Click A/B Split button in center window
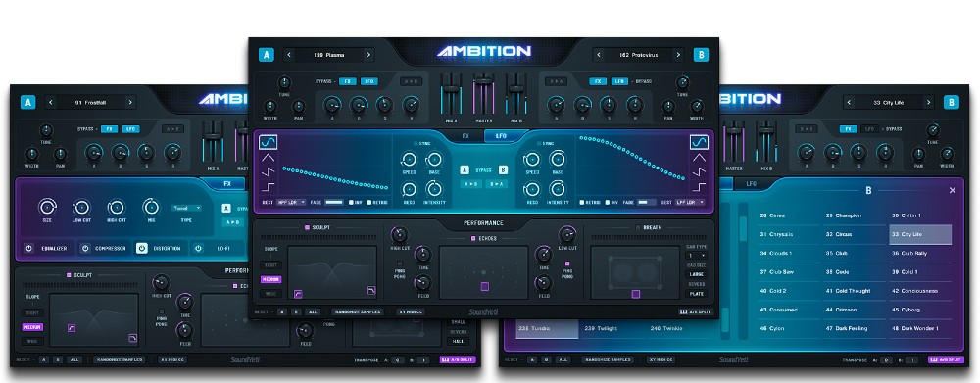This screenshot has width=980, height=383. coord(695,311)
